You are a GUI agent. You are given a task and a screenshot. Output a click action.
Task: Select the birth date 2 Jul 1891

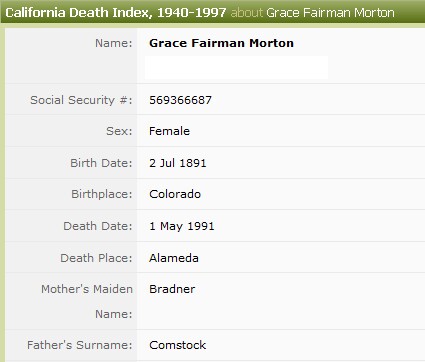(178, 163)
